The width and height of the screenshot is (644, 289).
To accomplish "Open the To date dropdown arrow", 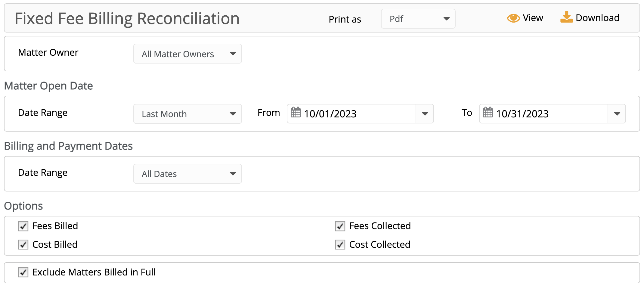I will click(x=617, y=114).
